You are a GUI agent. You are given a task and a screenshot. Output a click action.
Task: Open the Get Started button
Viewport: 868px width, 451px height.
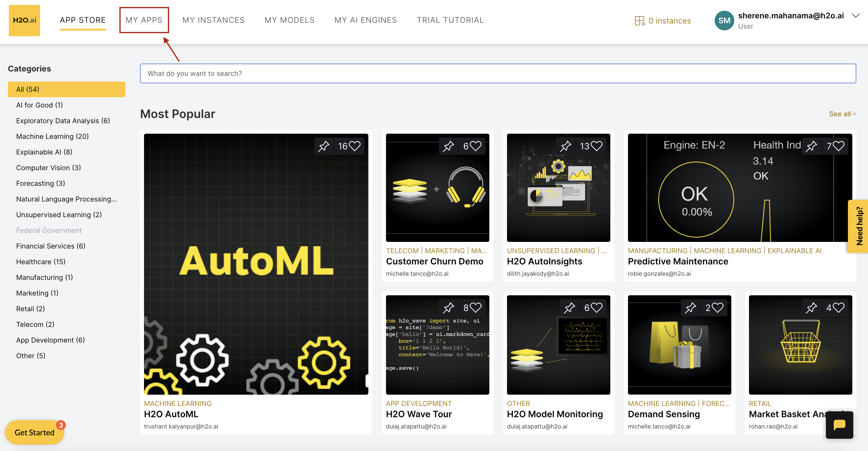(x=34, y=432)
